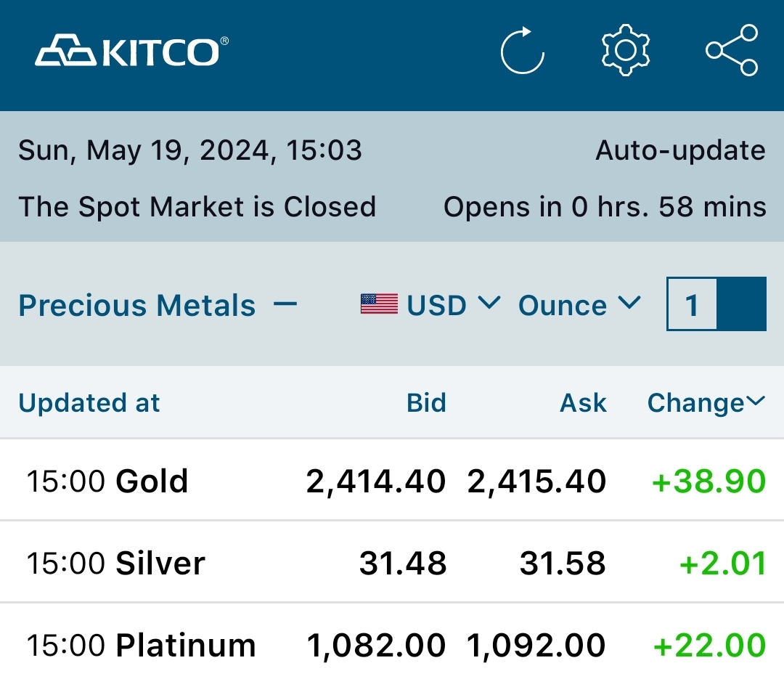Tap the Ask column header
The image size is (784, 679).
coord(583,402)
